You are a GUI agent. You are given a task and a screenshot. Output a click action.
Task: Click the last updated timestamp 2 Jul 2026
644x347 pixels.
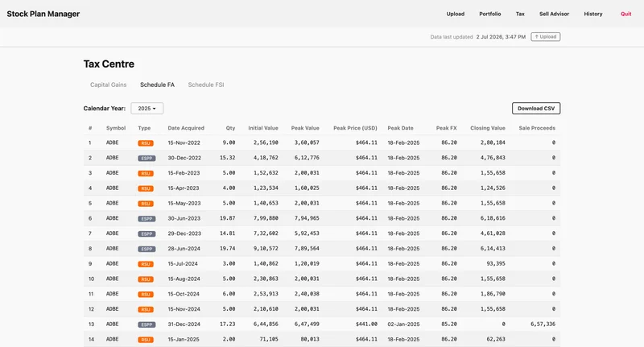click(501, 37)
